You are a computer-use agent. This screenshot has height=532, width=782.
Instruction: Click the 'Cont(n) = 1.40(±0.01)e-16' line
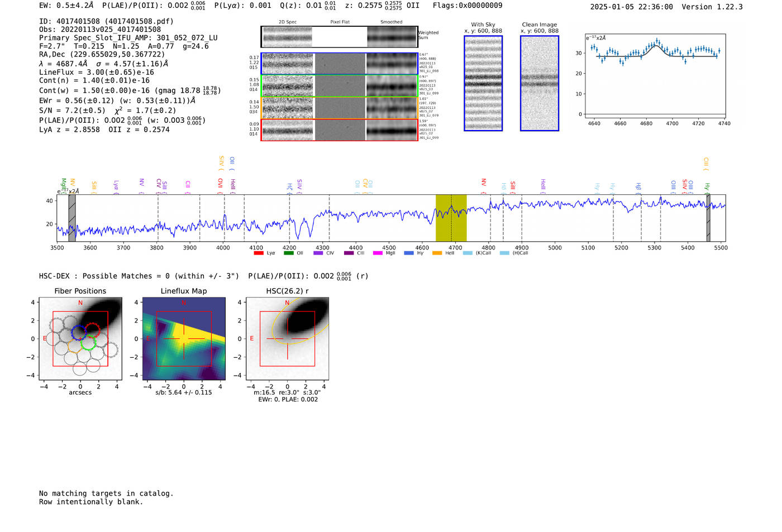click(94, 80)
